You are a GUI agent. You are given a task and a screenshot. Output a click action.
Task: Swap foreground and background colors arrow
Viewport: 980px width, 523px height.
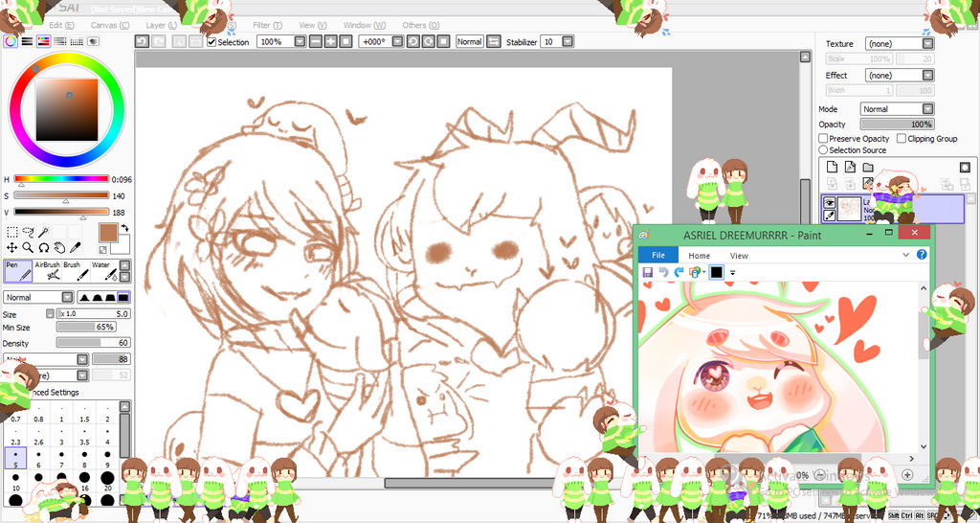[x=124, y=228]
